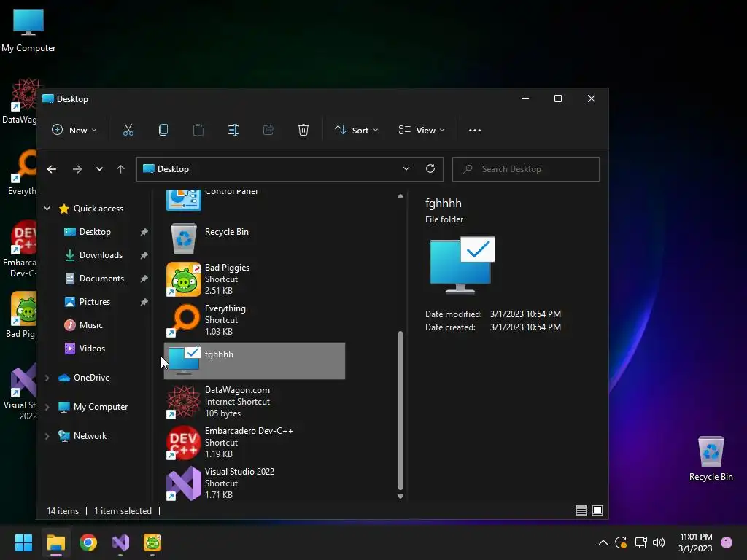Click the Share icon in toolbar

coord(268,130)
